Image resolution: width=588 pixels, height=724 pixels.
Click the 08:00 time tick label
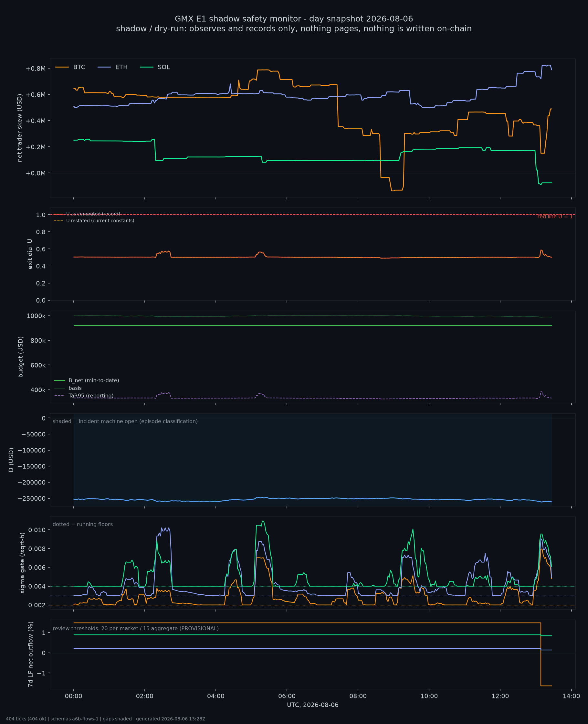click(358, 696)
